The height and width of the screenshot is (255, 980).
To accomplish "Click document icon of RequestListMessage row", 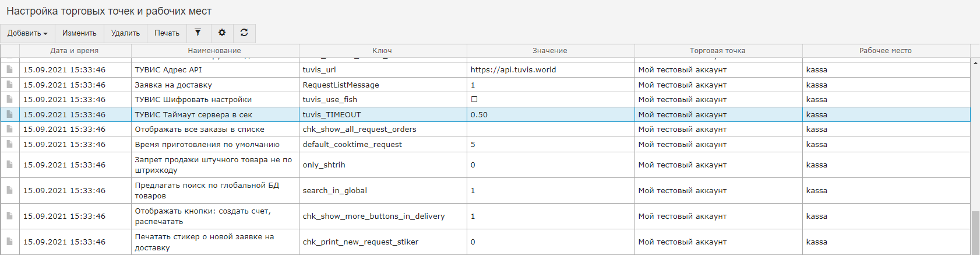I will click(10, 85).
